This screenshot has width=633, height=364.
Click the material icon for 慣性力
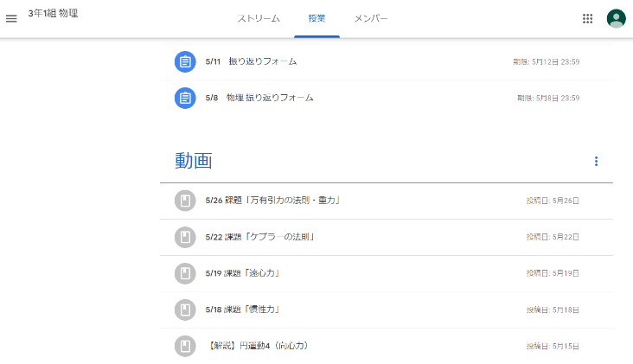pos(184,310)
